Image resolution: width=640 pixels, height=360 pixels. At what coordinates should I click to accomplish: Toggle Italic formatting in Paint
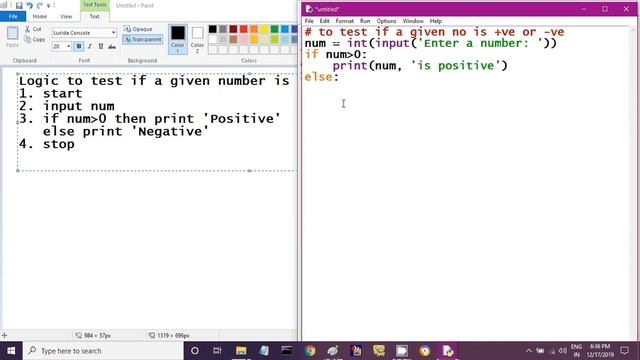tap(90, 47)
